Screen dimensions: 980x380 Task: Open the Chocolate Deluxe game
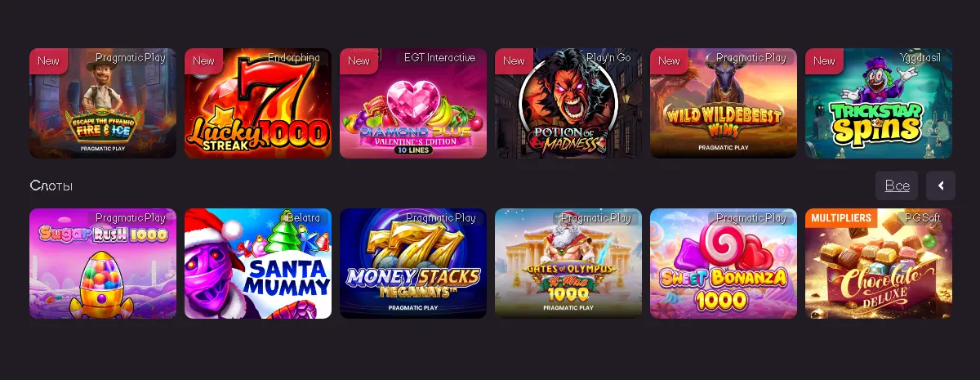click(x=879, y=263)
